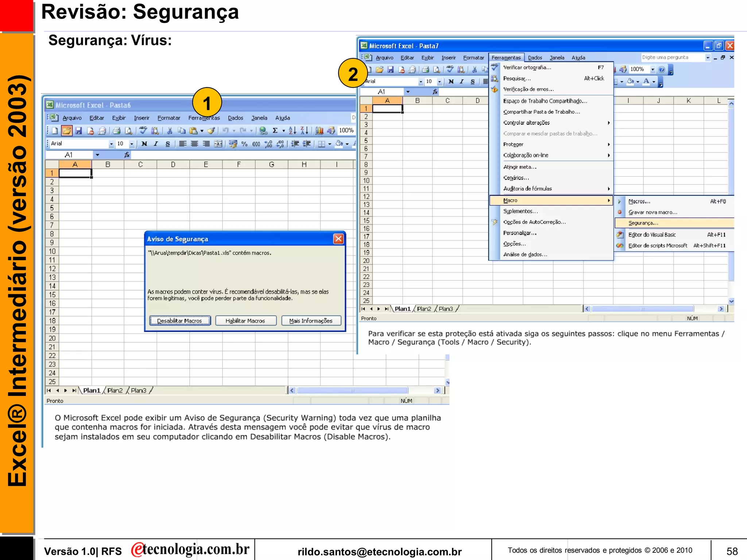The height and width of the screenshot is (560, 747).
Task: Choose Segurança... in the Macro submenu
Action: point(675,223)
